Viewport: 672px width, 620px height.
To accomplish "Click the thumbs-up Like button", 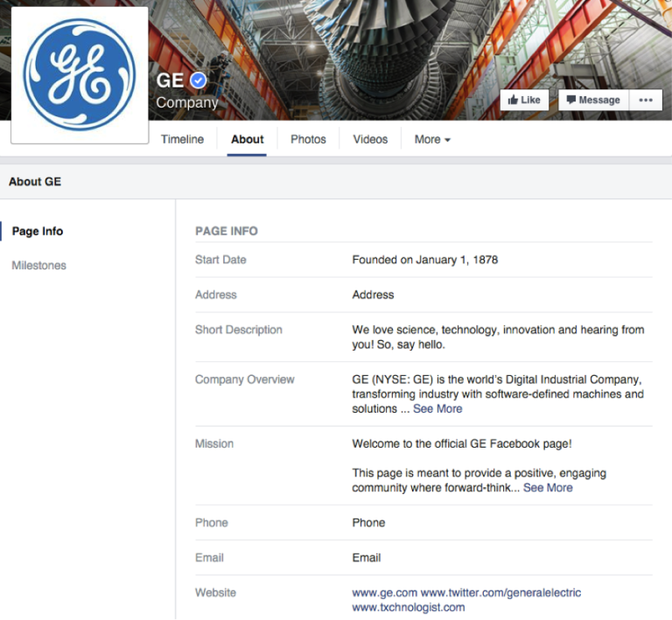I will [524, 101].
